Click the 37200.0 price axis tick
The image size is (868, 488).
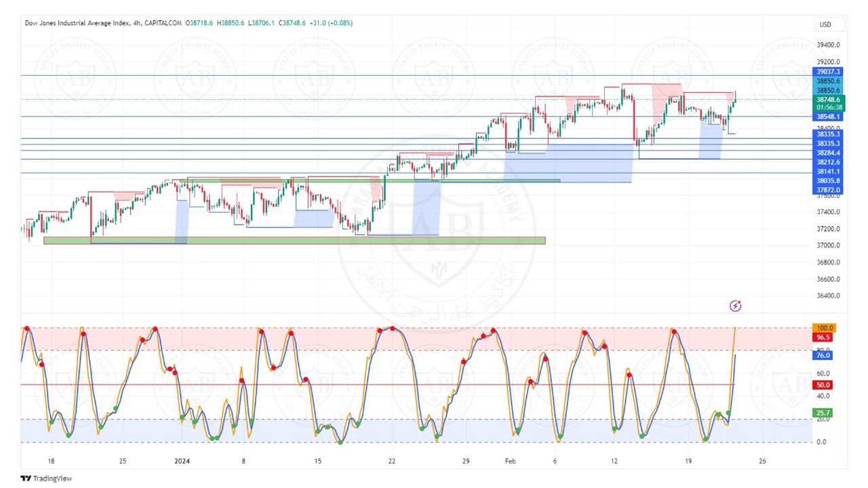(x=828, y=229)
